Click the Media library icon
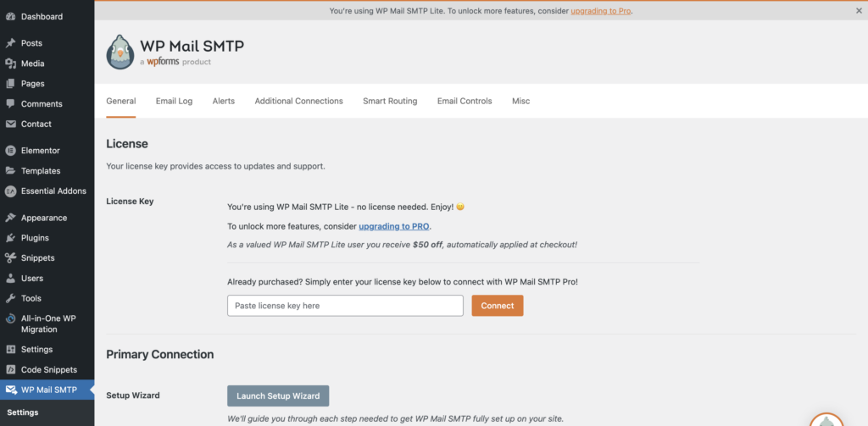The width and height of the screenshot is (868, 426). coord(10,64)
